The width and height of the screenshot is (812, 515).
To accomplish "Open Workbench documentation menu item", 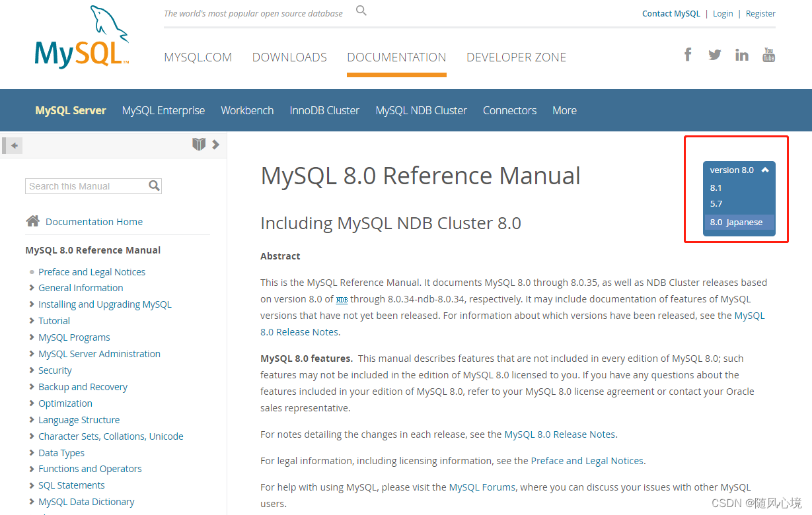I will [247, 110].
